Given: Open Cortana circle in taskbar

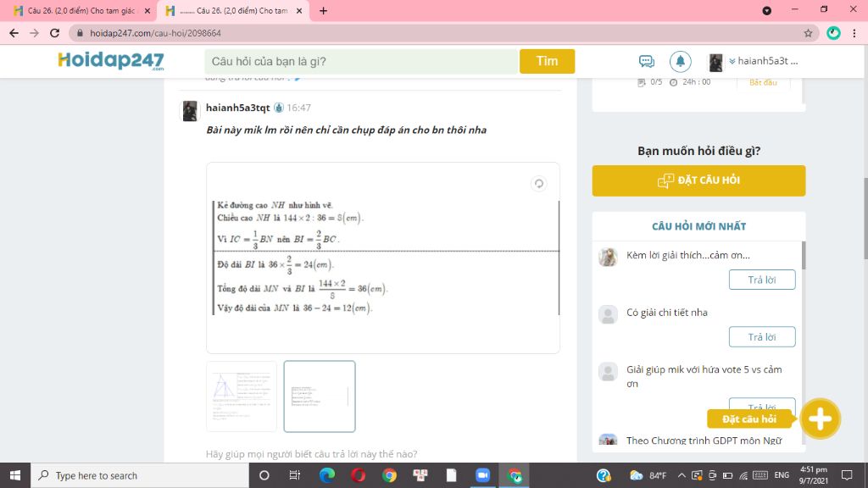Looking at the screenshot, I should [x=264, y=475].
